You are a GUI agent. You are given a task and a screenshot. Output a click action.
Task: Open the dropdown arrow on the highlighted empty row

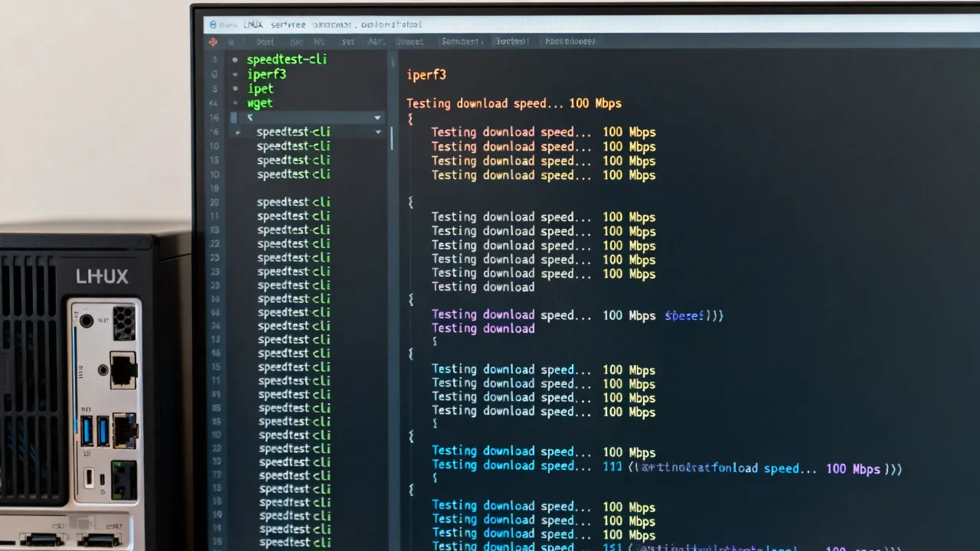click(377, 118)
